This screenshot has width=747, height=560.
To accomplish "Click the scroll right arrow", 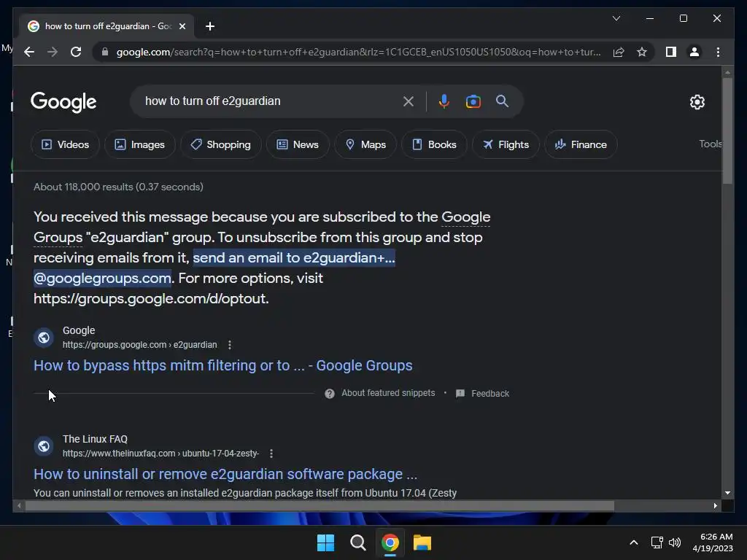I will coord(715,506).
